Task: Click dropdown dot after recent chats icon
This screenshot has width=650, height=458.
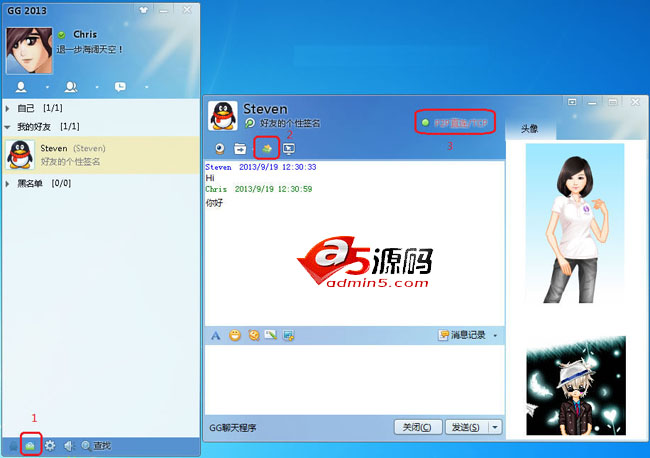Action: pos(147,87)
